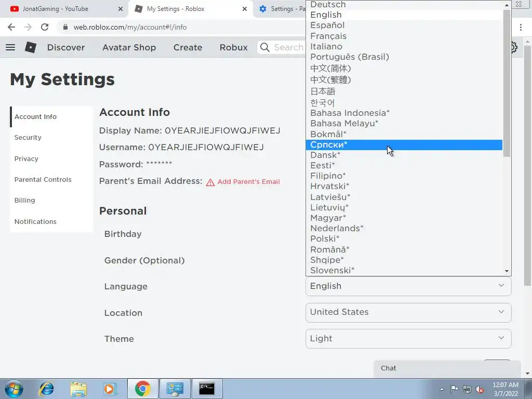Open Control Panel taskbar icon
Viewport: 532px width, 399px height.
175,389
